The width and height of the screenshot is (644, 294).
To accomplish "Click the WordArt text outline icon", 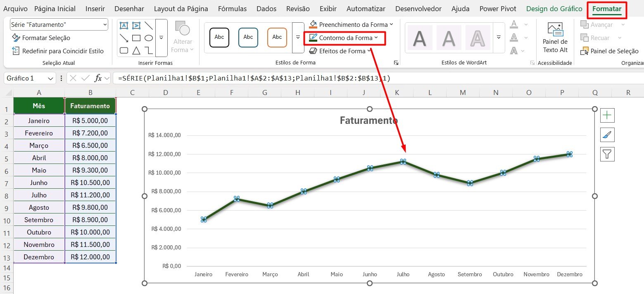I will click(x=514, y=38).
